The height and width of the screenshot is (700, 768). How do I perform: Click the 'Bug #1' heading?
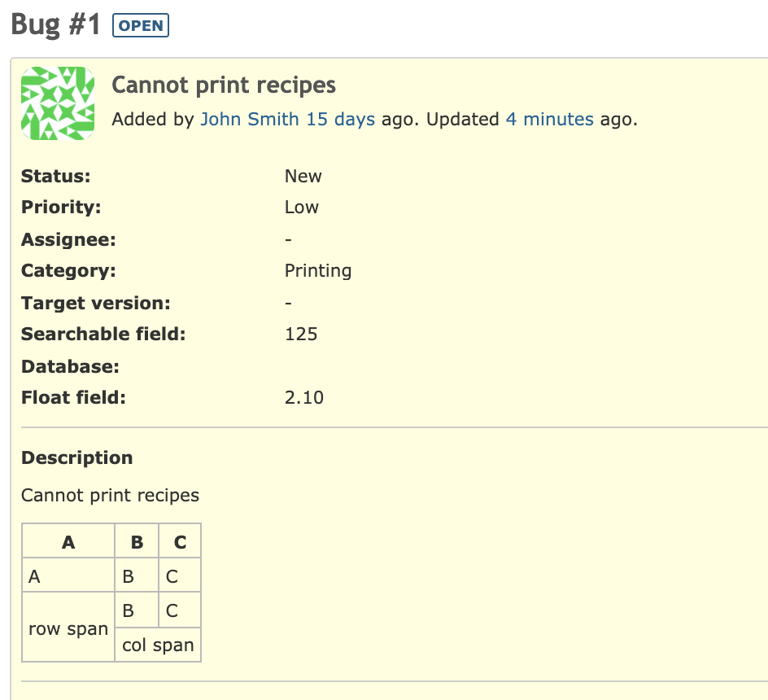click(55, 24)
